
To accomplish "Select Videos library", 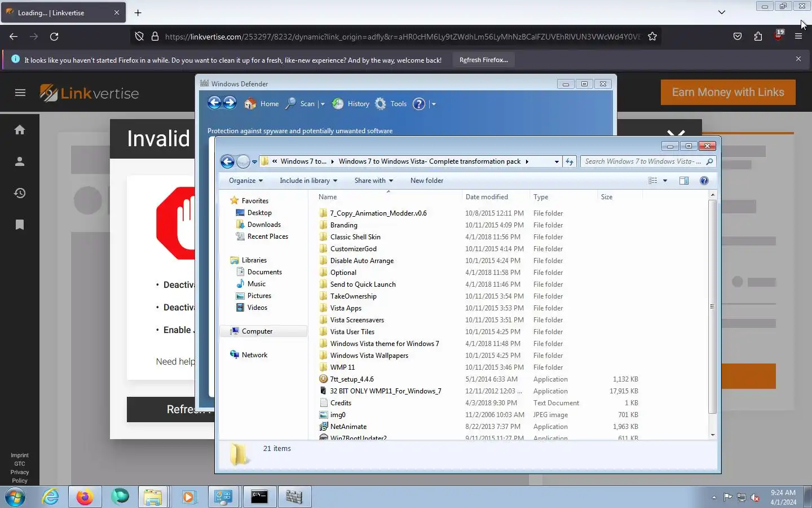I will click(x=257, y=308).
